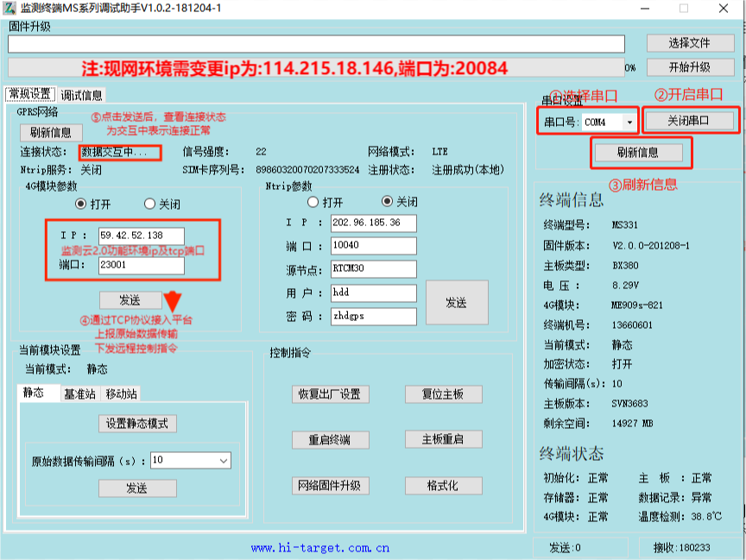746x560 pixels.
Task: Expand the 原始数据传输间隔 dropdown
Action: (x=224, y=461)
